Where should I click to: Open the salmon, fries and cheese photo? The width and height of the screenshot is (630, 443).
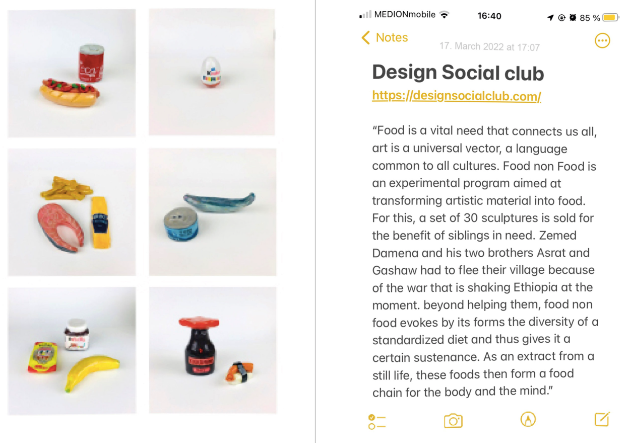pos(72,213)
